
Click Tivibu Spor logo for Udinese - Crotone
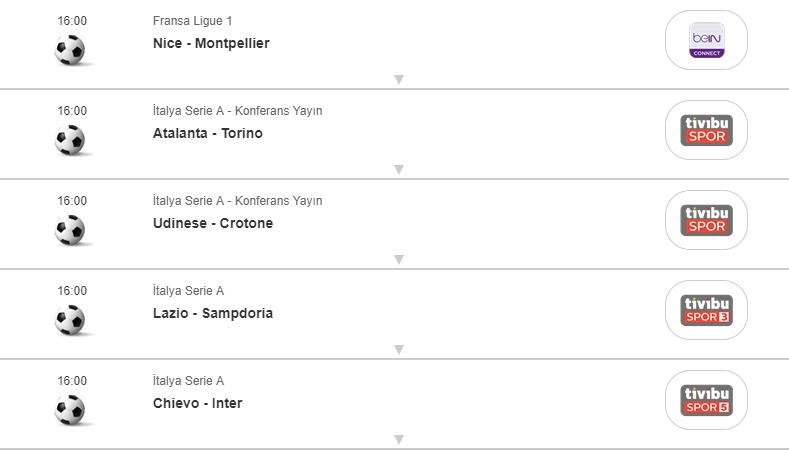coord(706,220)
